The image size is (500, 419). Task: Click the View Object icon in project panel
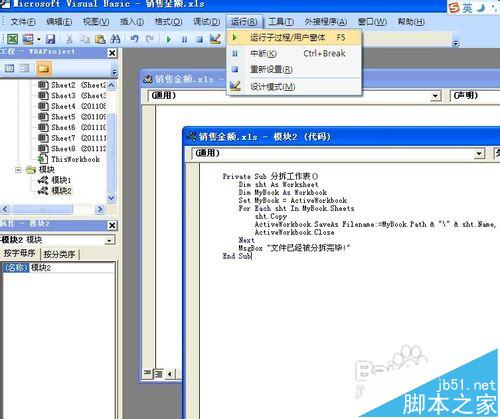(24, 69)
